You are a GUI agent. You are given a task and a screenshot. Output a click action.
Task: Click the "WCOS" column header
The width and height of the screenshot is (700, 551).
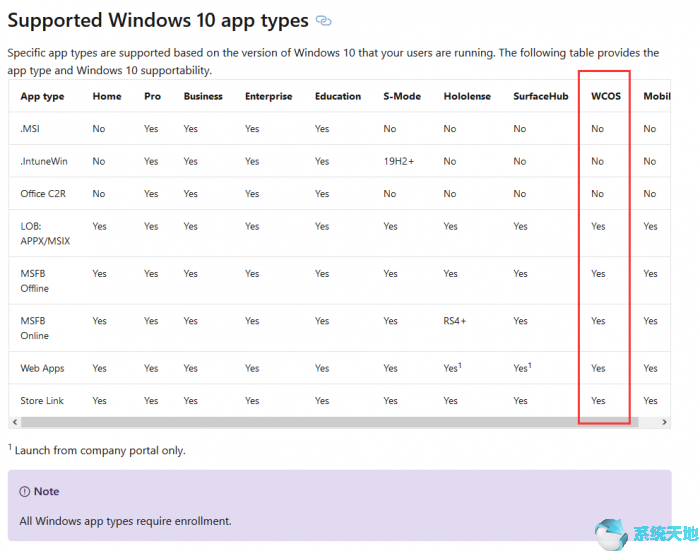pyautogui.click(x=606, y=96)
